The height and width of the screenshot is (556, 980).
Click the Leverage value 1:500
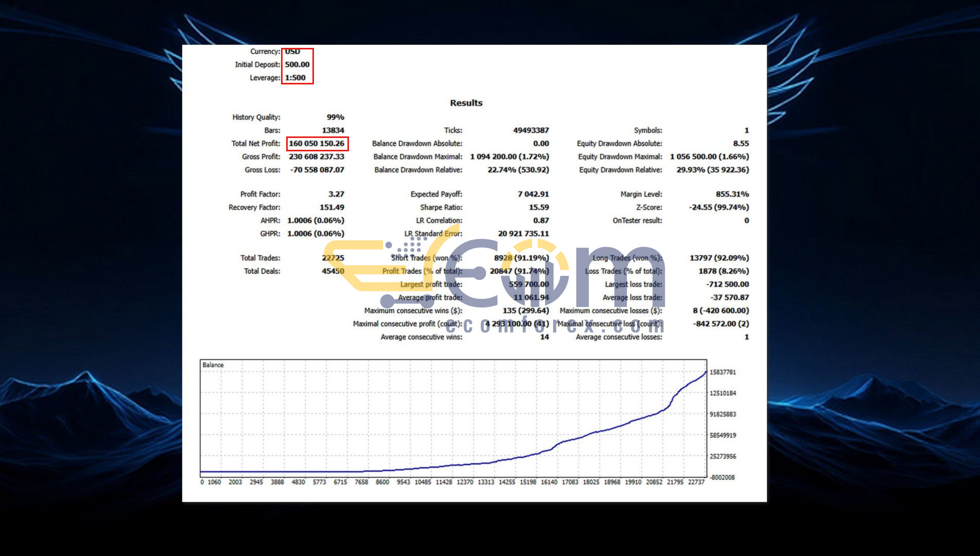(x=295, y=78)
